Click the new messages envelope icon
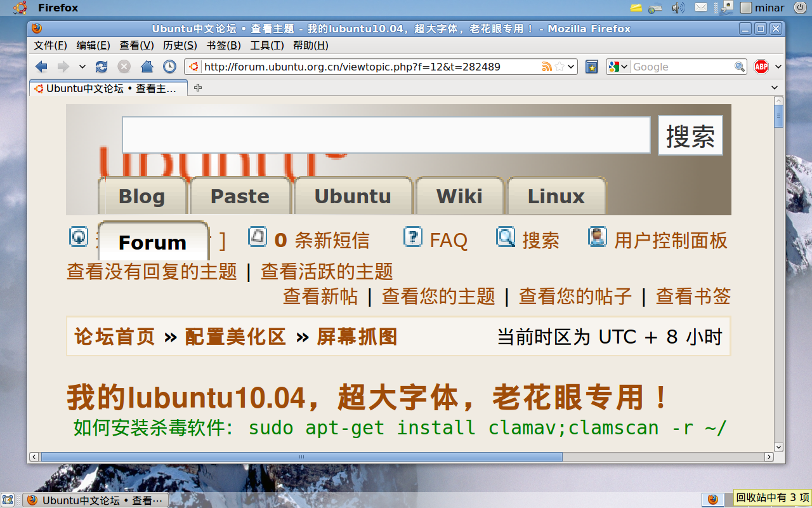This screenshot has height=508, width=812. tap(258, 237)
